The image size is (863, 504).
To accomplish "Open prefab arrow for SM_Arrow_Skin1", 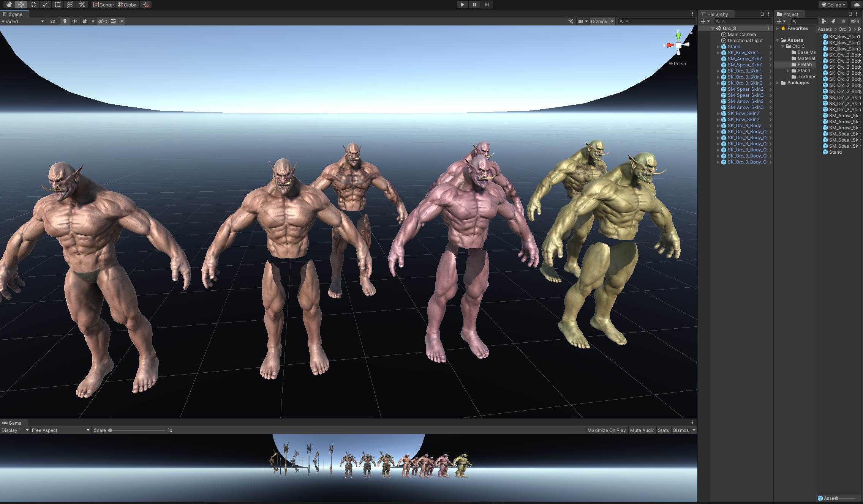I will click(770, 59).
